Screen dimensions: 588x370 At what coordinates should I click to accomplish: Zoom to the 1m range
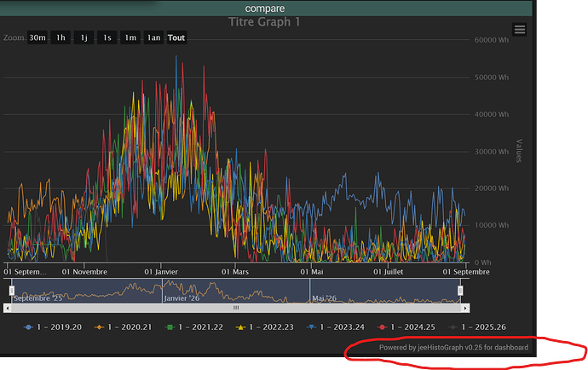coord(130,38)
